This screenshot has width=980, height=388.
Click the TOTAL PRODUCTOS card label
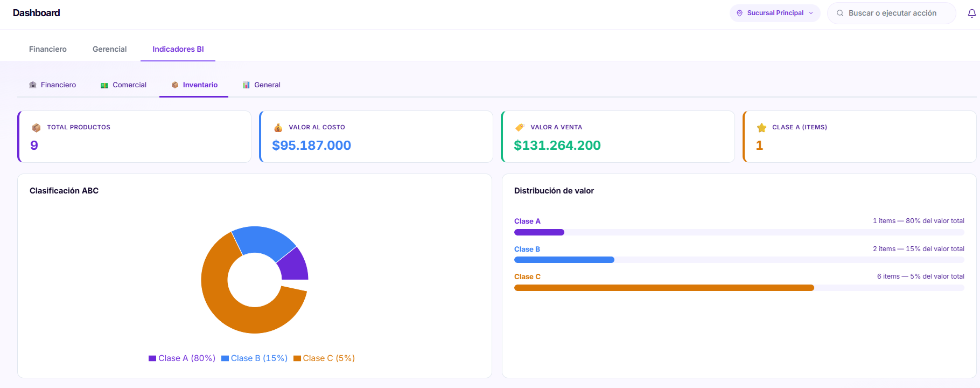79,127
